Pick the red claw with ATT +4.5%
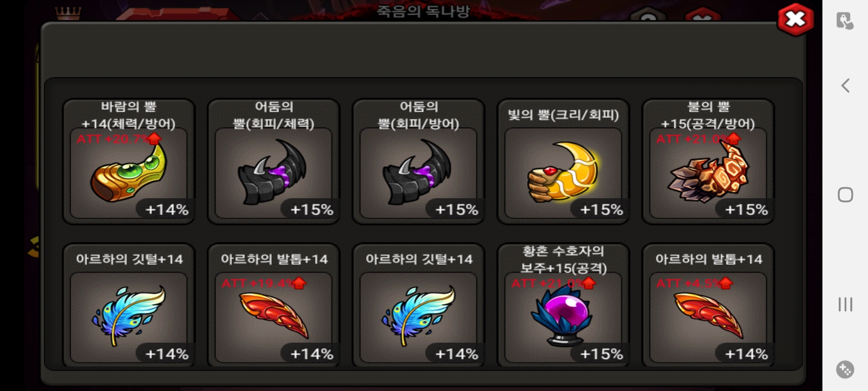Image resolution: width=868 pixels, height=391 pixels. [708, 305]
